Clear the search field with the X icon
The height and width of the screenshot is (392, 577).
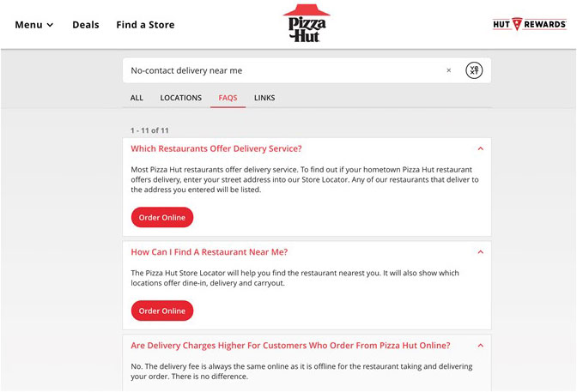click(448, 70)
